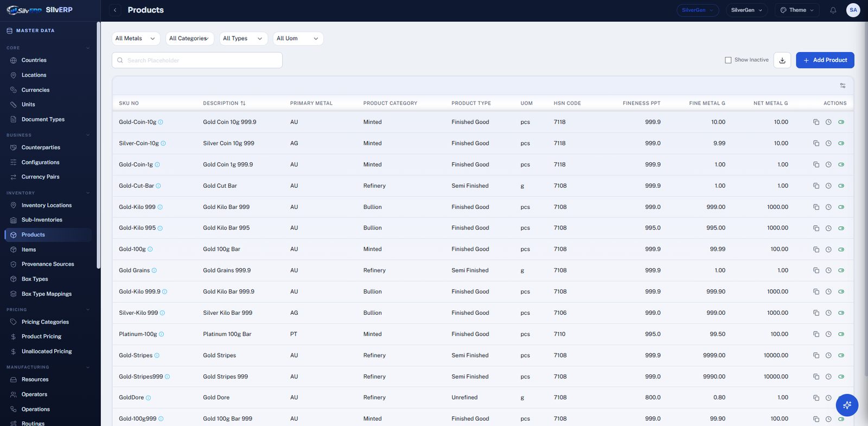Open the AI assistant sparkle button
This screenshot has width=868, height=426.
pos(847,405)
